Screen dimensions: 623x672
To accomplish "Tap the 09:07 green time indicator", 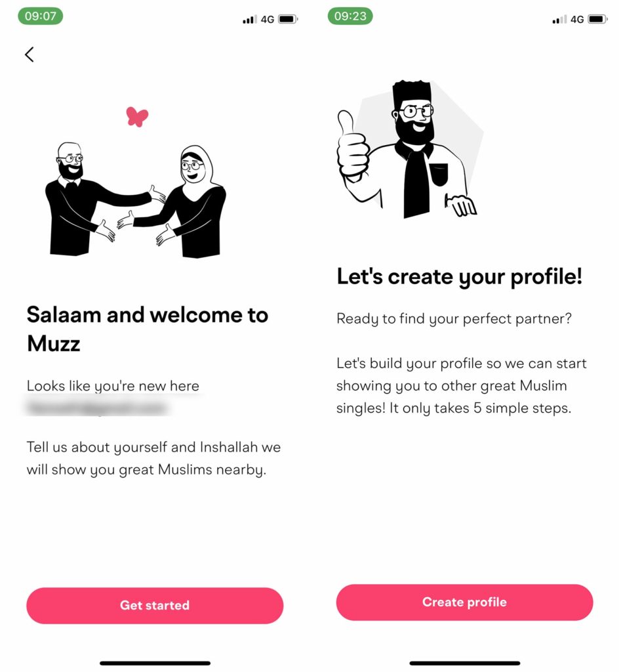I will point(40,16).
